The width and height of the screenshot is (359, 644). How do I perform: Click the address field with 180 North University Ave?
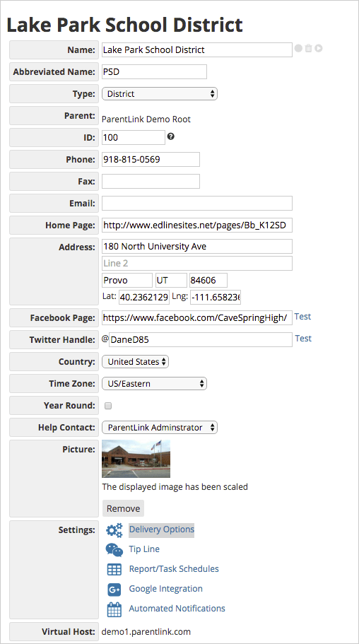197,247
